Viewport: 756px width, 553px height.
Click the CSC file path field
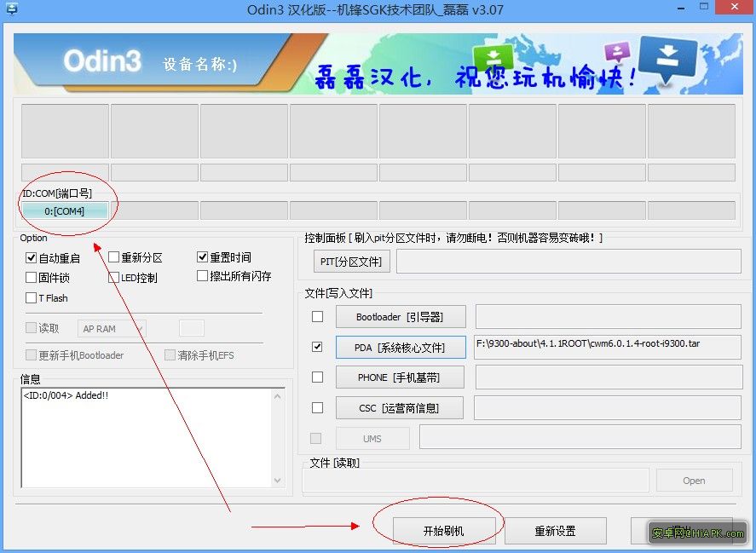[x=608, y=408]
